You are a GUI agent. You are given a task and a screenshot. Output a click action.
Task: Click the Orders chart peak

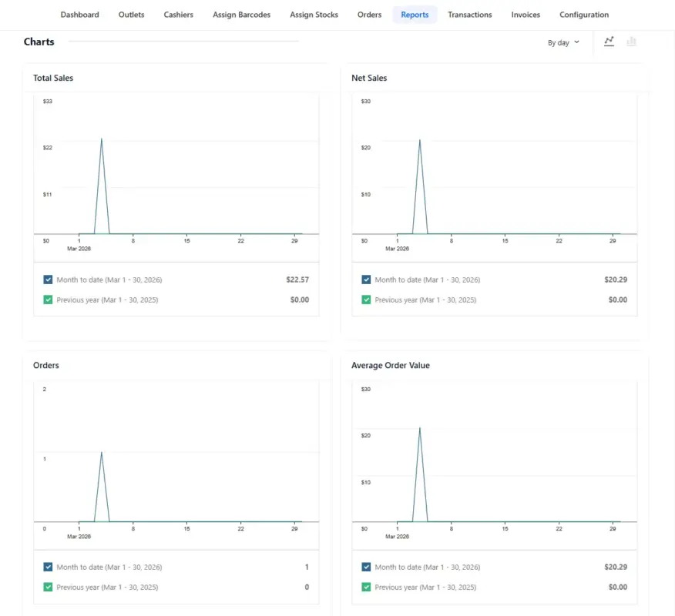pos(102,453)
